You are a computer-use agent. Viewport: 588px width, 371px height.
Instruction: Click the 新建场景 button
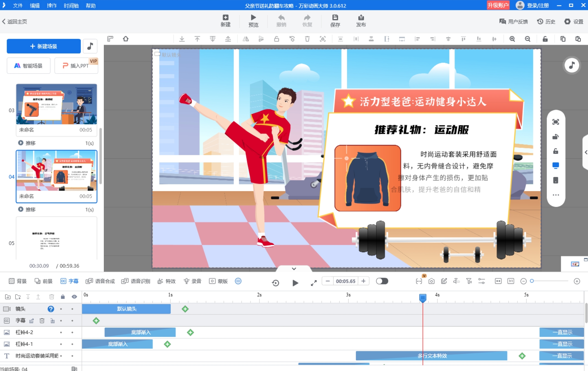pyautogui.click(x=44, y=46)
